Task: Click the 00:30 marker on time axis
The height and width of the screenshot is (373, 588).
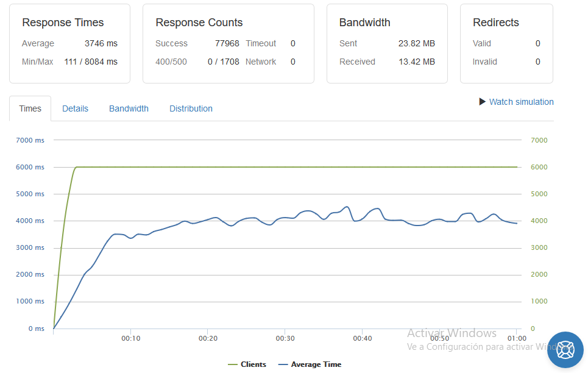Action: point(285,338)
